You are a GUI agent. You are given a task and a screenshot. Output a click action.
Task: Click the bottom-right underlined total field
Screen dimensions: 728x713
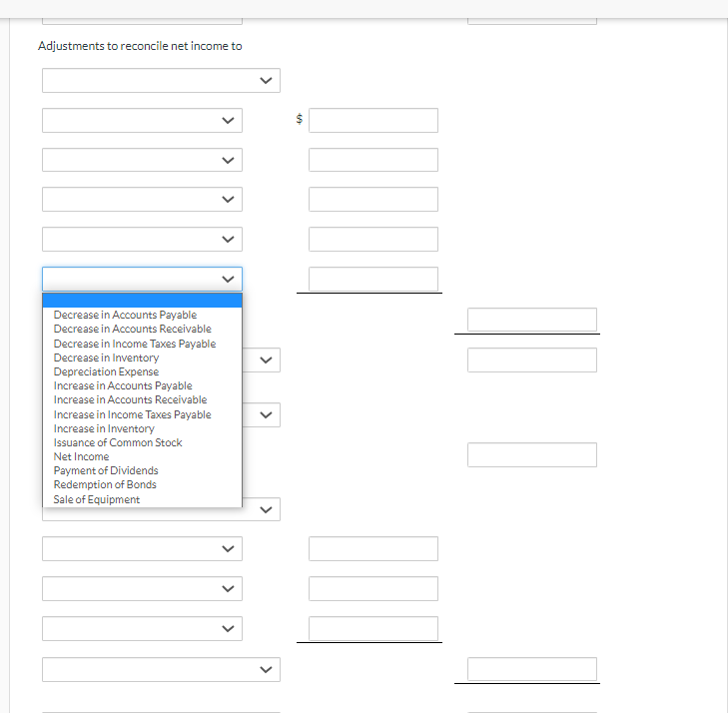point(532,669)
